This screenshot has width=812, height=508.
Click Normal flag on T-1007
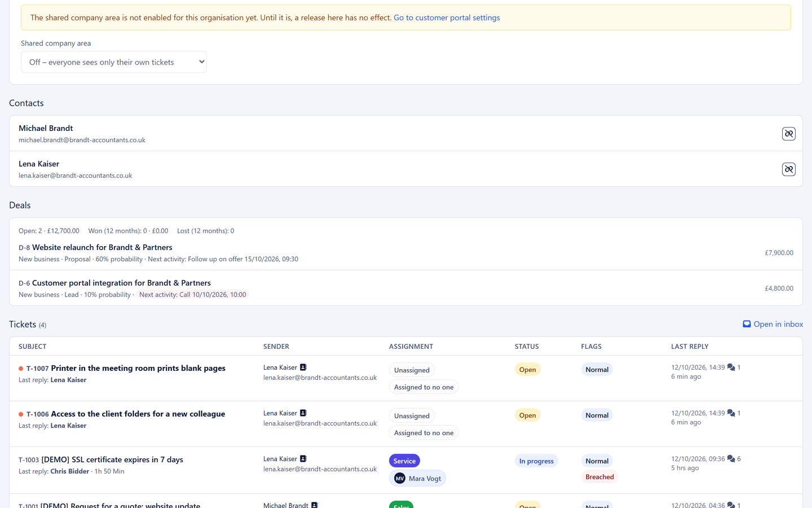coord(597,369)
